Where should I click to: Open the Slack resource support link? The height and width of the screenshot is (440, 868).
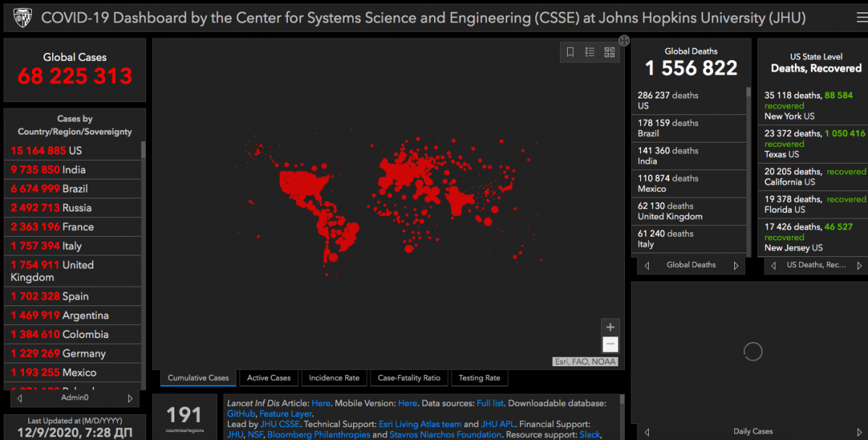pos(590,435)
